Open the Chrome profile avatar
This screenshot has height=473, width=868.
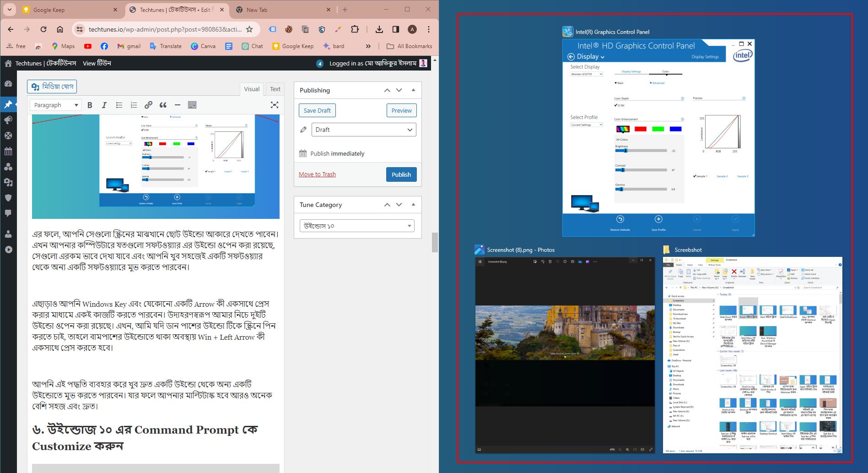[412, 29]
